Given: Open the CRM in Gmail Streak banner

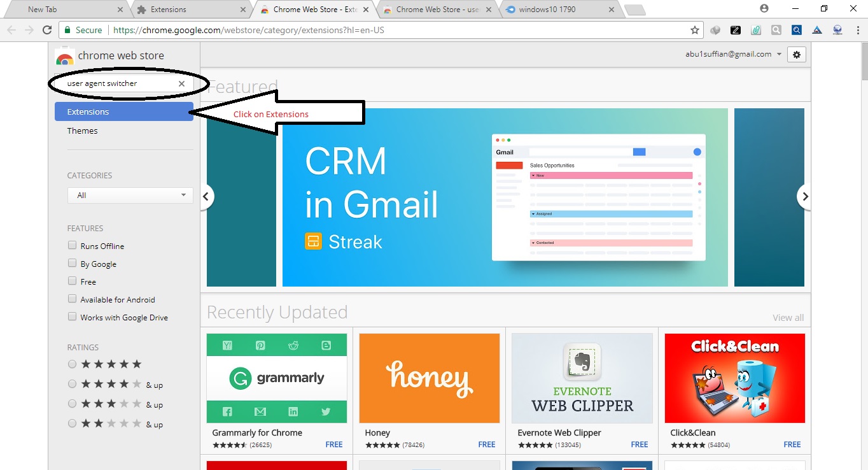Looking at the screenshot, I should 505,197.
